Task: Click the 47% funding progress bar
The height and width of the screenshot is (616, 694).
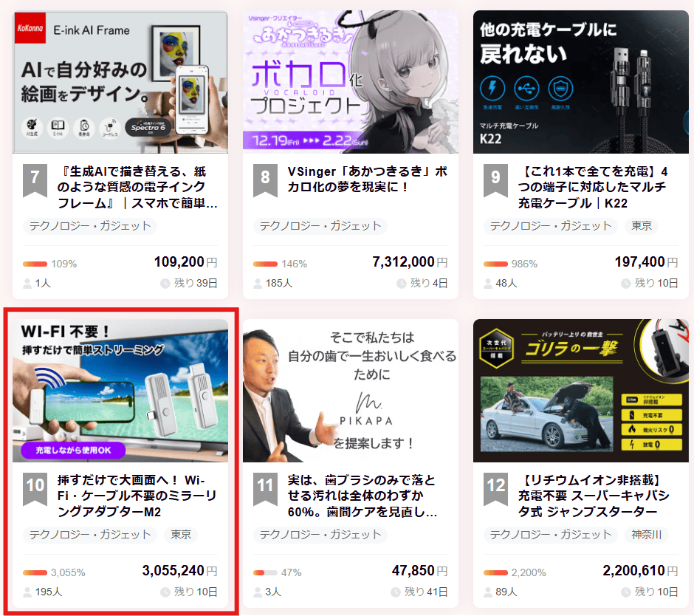Action: coord(265,572)
